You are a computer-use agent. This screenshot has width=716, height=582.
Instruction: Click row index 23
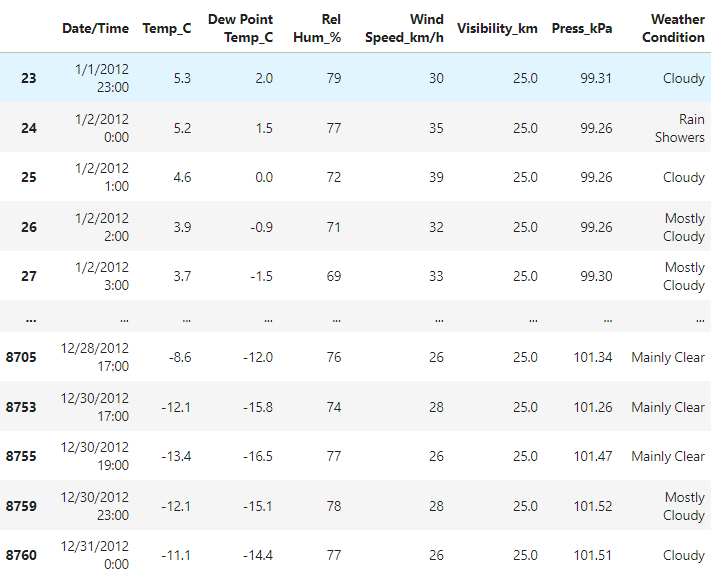(x=29, y=78)
